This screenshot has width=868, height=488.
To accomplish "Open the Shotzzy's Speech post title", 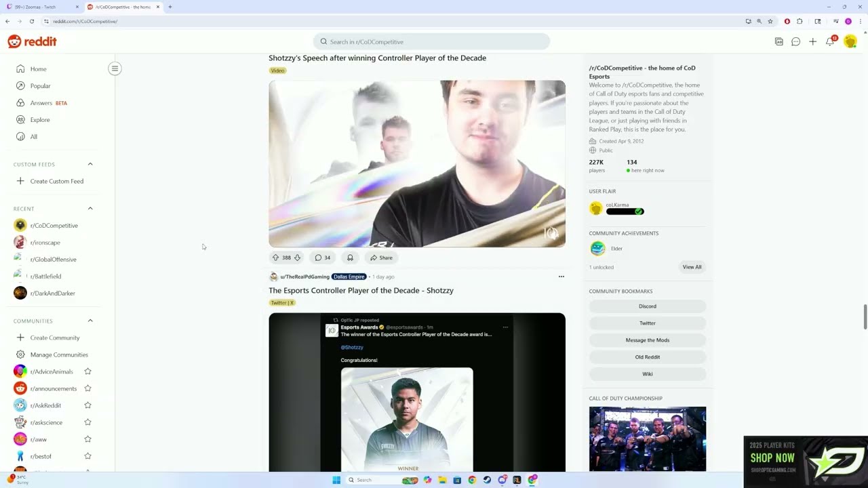I will pos(377,58).
